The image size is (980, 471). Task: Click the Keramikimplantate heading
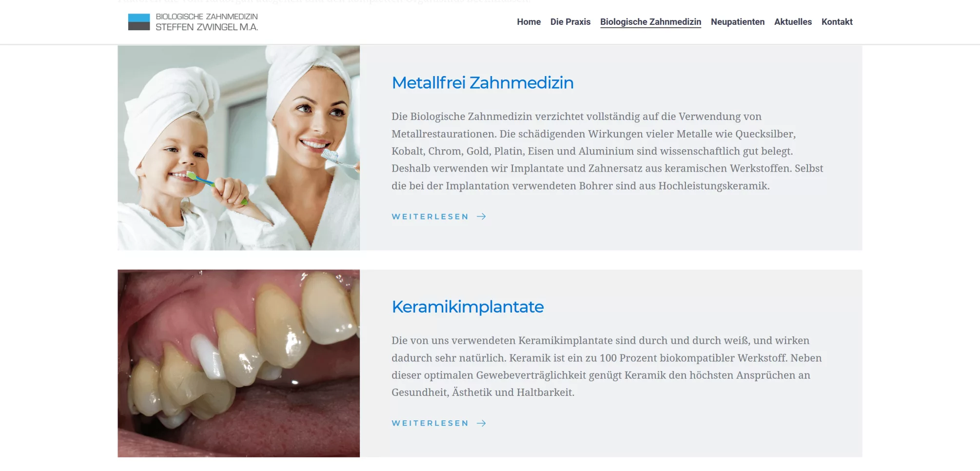point(468,307)
